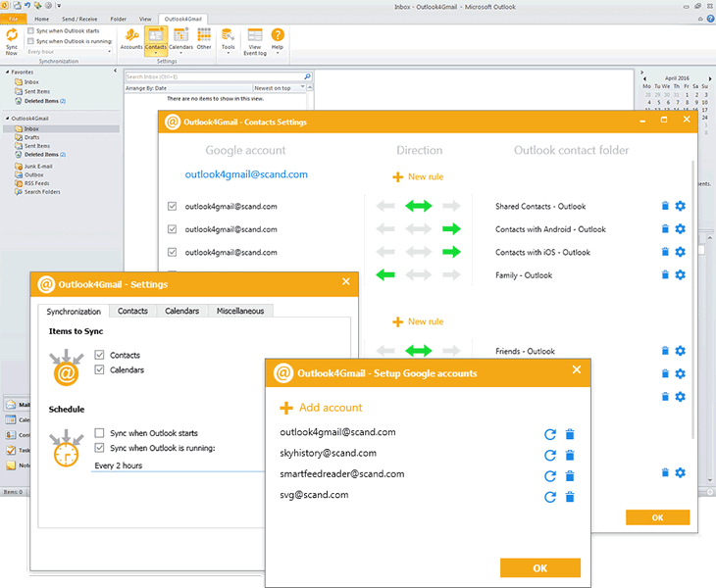Switch to the Contacts tab in Settings

pos(132,311)
